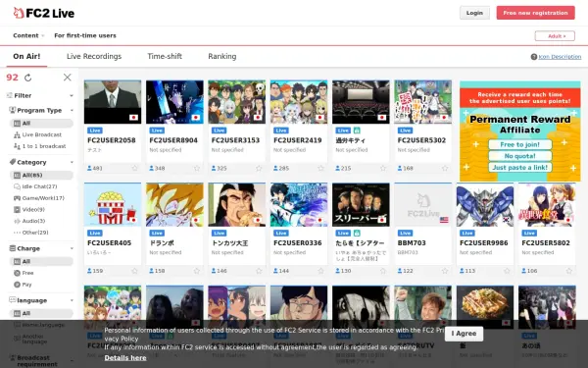The height and width of the screenshot is (368, 588).
Task: Click Free new registration button
Action: tap(535, 13)
